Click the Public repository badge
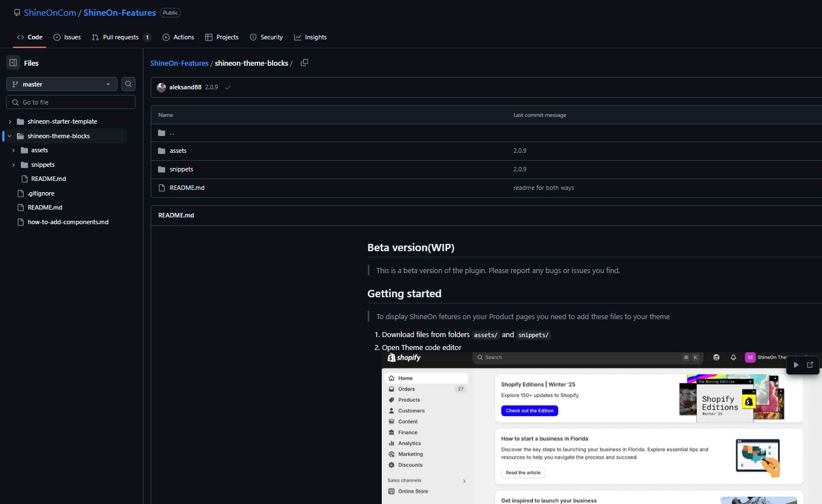Viewport: 822px width, 504px height. [x=170, y=13]
